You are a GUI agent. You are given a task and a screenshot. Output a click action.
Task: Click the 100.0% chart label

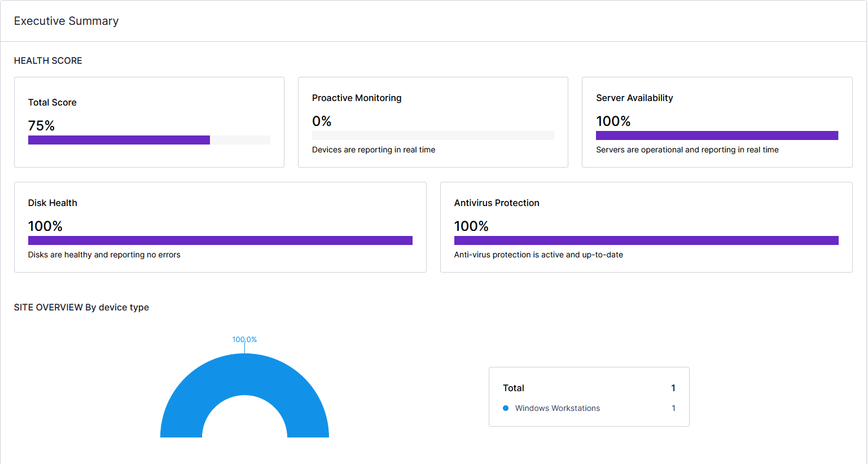pyautogui.click(x=244, y=339)
